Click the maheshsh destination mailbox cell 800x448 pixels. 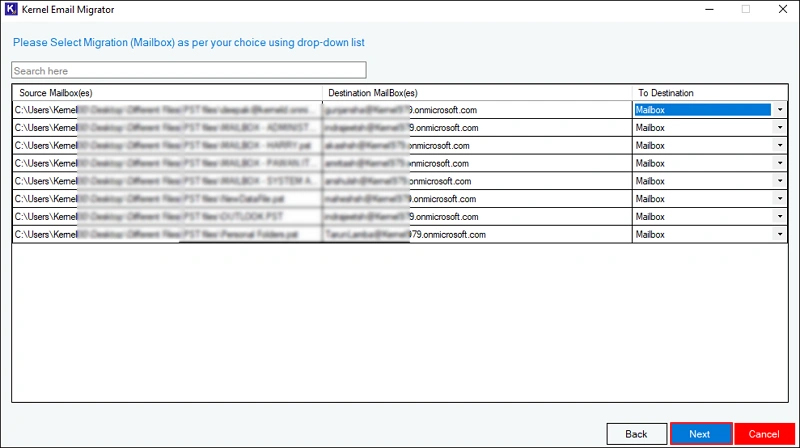point(477,198)
